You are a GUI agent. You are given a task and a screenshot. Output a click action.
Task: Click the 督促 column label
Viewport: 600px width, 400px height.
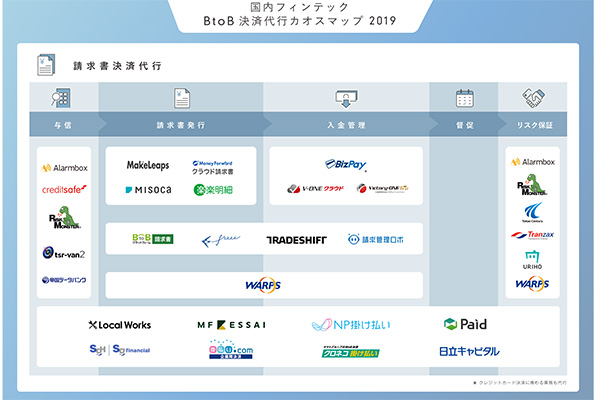click(x=465, y=125)
